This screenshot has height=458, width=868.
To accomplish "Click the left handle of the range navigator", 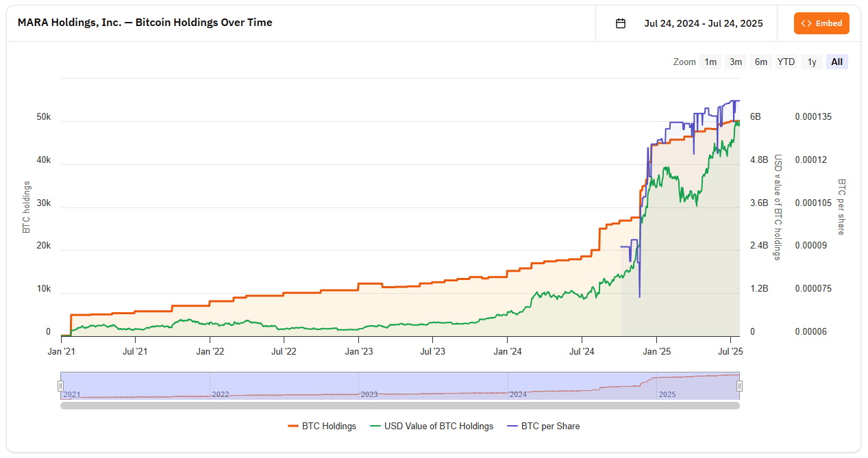I will [x=60, y=386].
